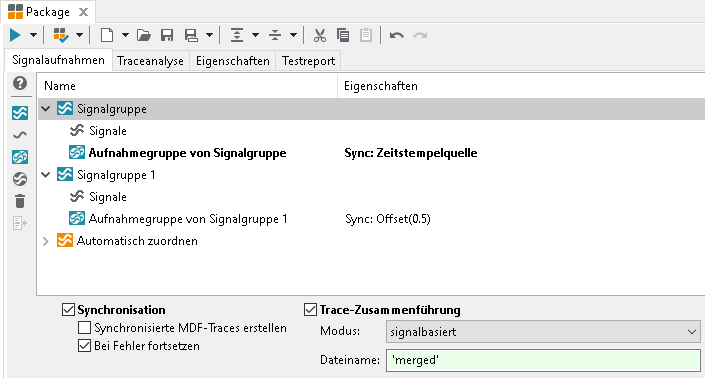The image size is (705, 378).
Task: Click the Signalgruppe 1 wave icon
Action: [x=65, y=174]
